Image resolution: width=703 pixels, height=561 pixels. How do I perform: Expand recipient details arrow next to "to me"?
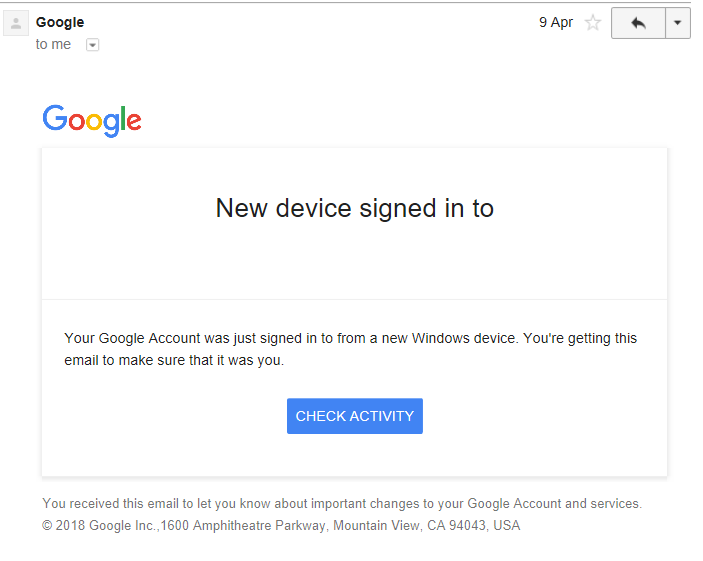(x=92, y=45)
